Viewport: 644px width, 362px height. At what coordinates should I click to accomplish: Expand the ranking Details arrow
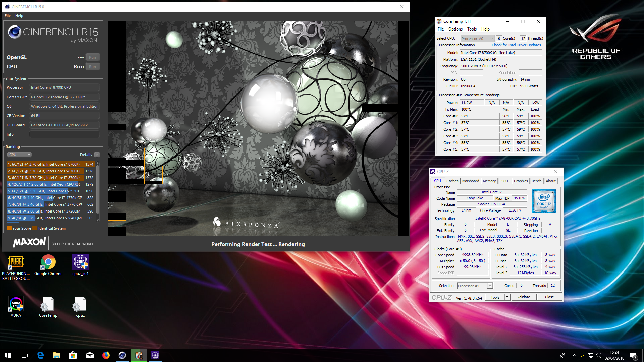coord(97,155)
